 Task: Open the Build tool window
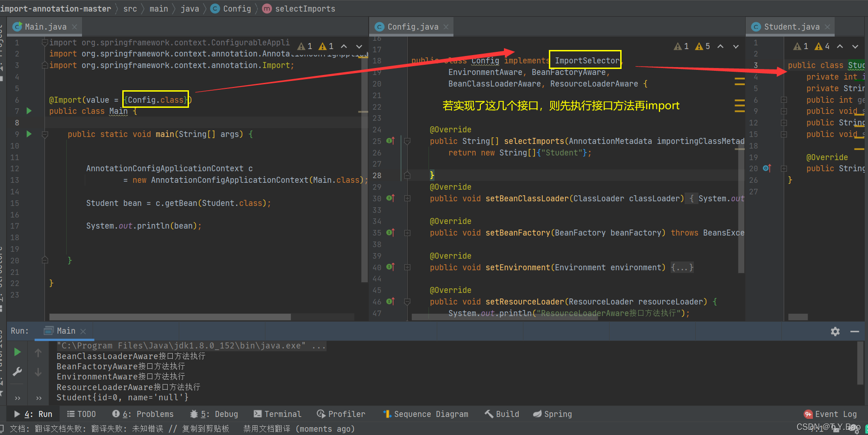[502, 414]
